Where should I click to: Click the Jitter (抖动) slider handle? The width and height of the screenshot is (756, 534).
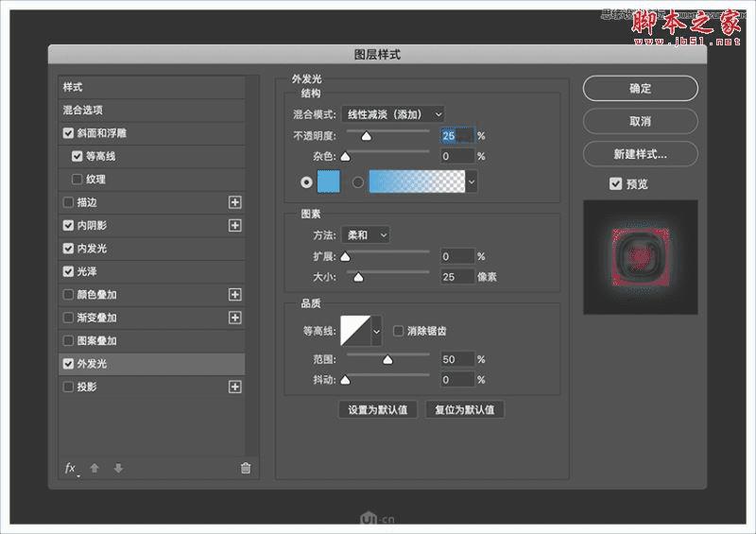pos(345,380)
